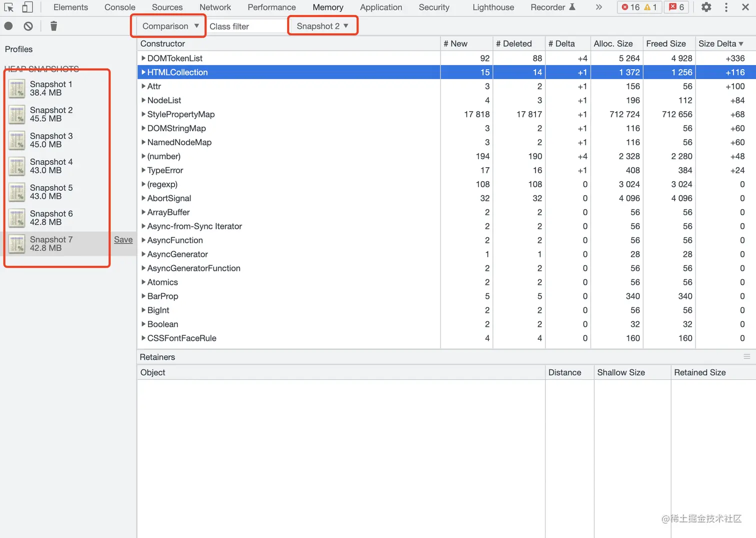
Task: Click the Retained Size column header
Action: pyautogui.click(x=713, y=372)
